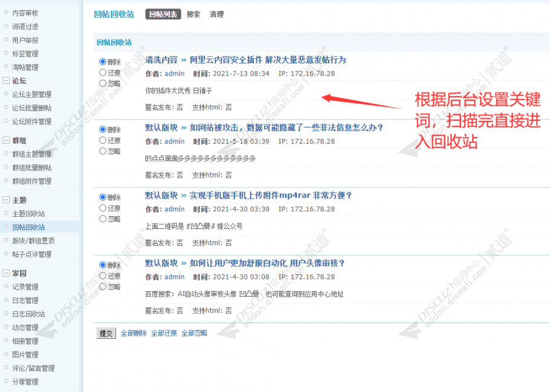The image size is (550, 392).
Task: Open admin author link of 2021-7-13 post
Action: tap(174, 74)
